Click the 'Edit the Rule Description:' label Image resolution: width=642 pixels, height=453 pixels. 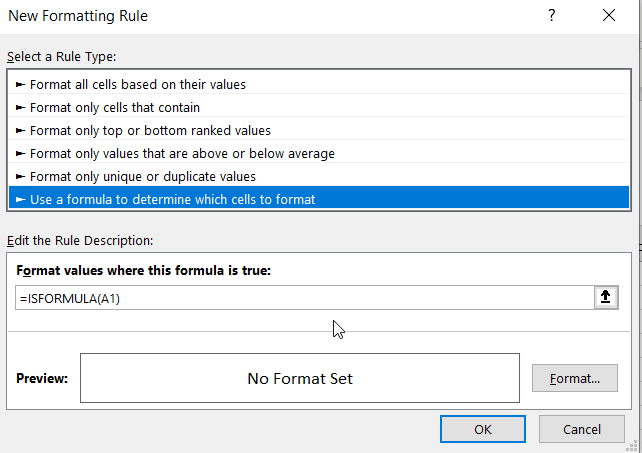click(x=80, y=240)
